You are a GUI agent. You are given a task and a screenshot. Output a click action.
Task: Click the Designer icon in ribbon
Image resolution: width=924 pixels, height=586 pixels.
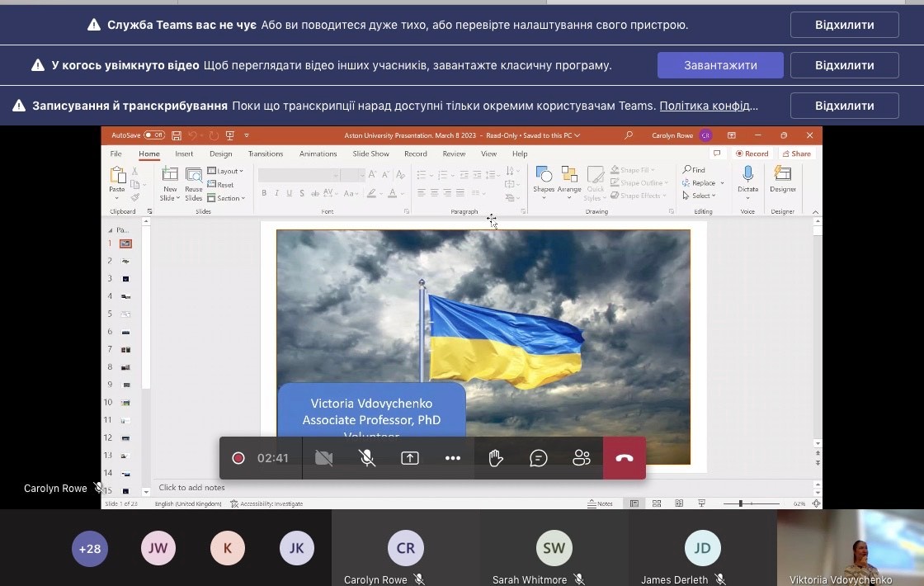[783, 178]
